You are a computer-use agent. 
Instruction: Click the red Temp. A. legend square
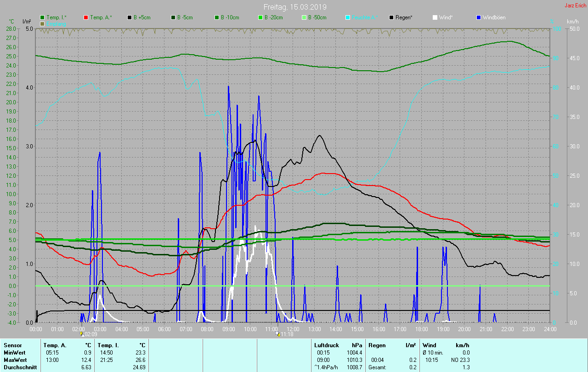coord(86,17)
